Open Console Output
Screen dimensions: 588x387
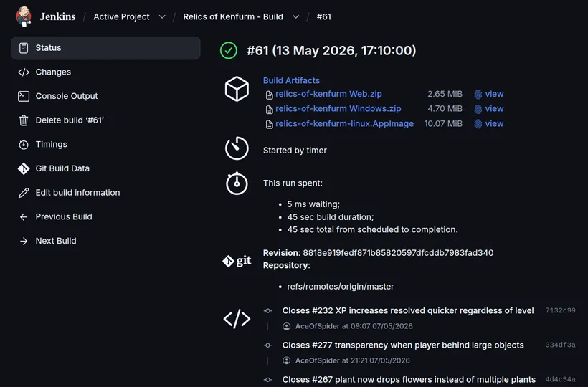click(x=67, y=96)
